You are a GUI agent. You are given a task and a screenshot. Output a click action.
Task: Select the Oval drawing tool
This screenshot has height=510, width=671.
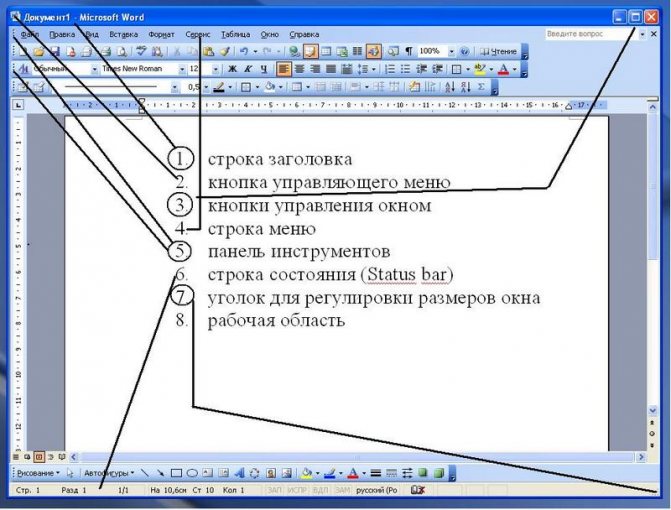coord(192,471)
